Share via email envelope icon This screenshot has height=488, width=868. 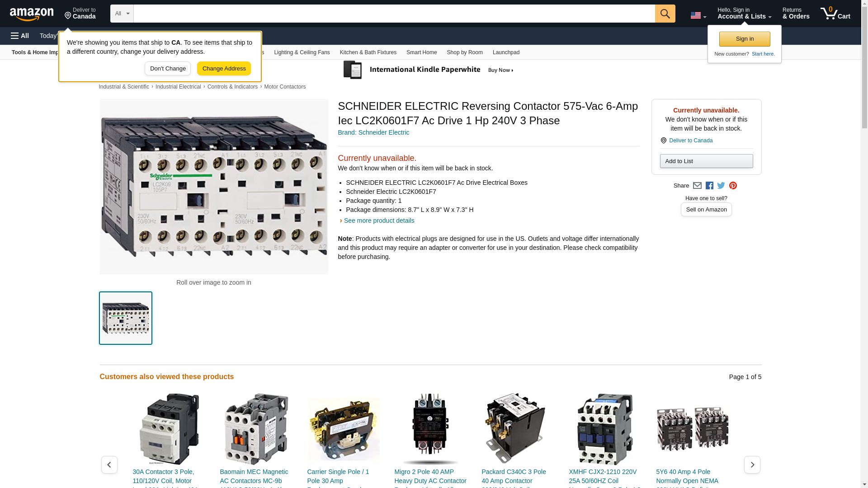(697, 186)
